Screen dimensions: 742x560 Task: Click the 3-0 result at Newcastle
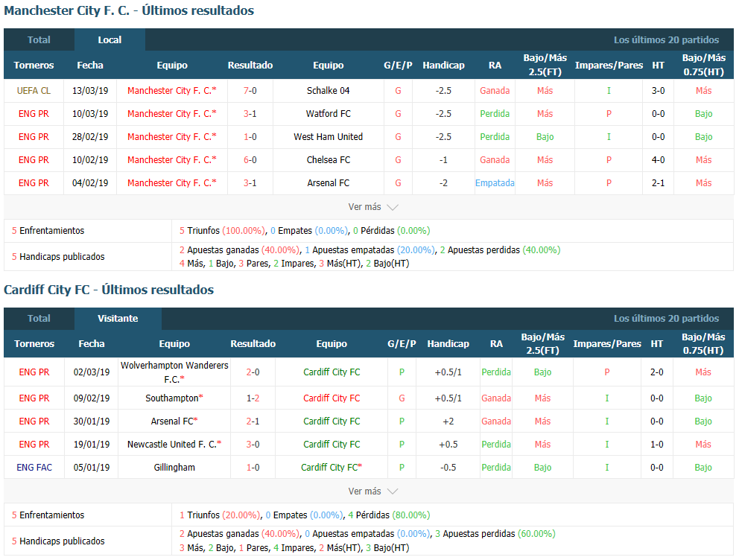point(253,445)
